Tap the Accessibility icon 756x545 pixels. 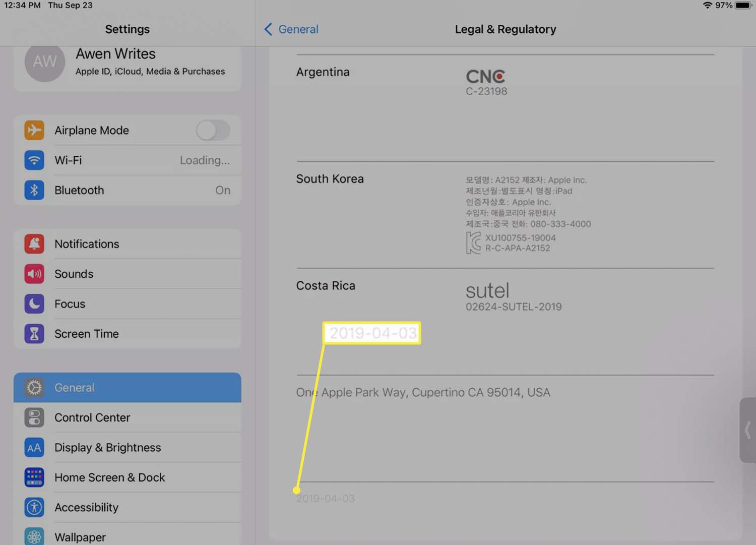pos(34,507)
